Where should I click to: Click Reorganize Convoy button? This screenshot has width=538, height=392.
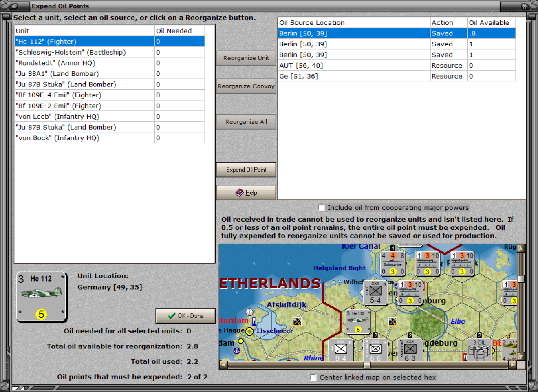pos(246,86)
